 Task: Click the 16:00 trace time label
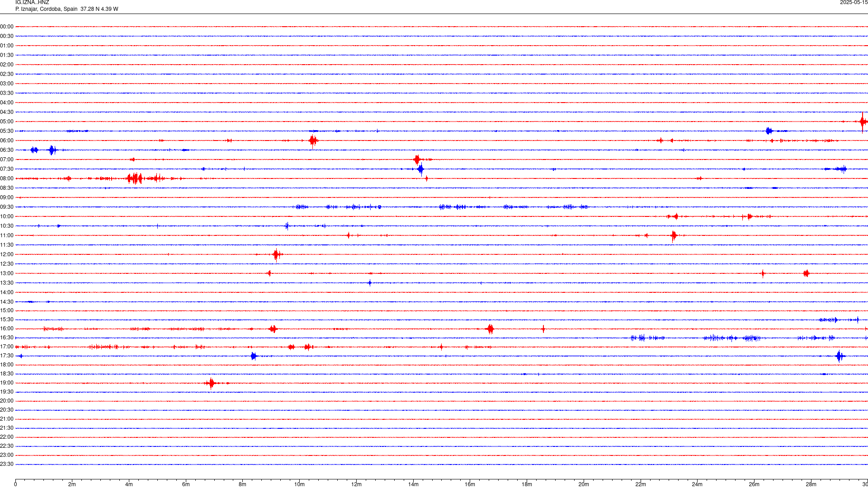pyautogui.click(x=7, y=328)
